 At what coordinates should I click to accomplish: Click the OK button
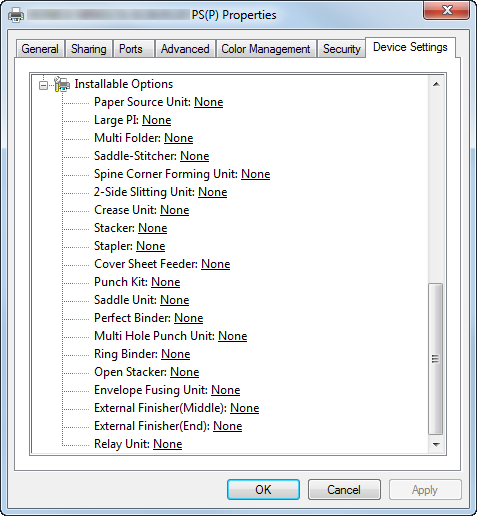point(263,490)
